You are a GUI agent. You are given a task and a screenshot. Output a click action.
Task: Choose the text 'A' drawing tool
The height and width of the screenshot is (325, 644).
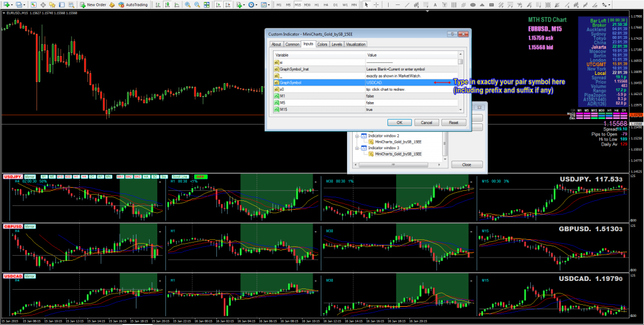[435, 5]
